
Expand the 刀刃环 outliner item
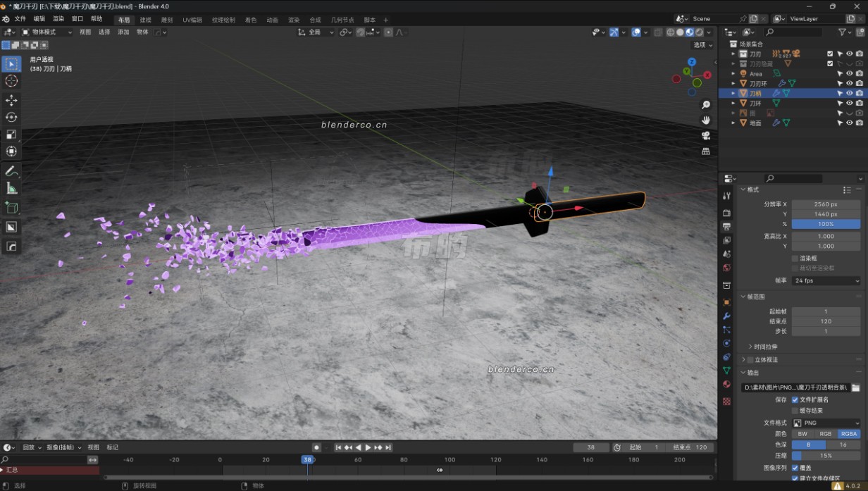(733, 83)
